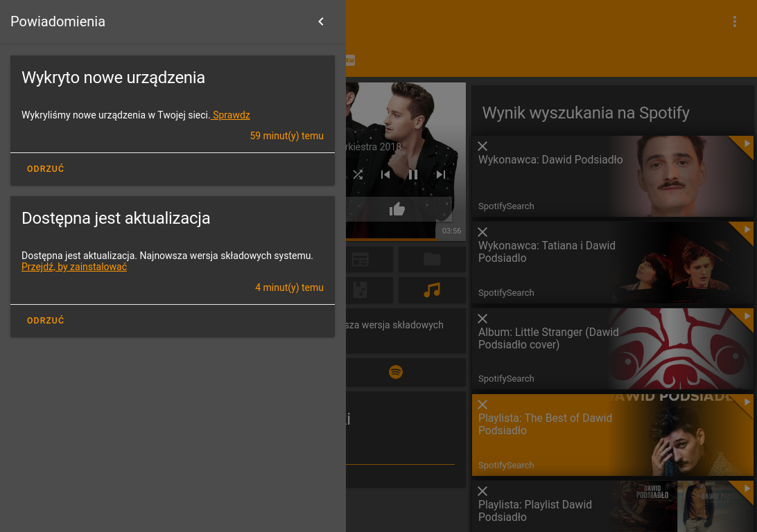Image resolution: width=757 pixels, height=532 pixels.
Task: Remove 'Playlist Dawid Podsiadło' result
Action: point(482,492)
